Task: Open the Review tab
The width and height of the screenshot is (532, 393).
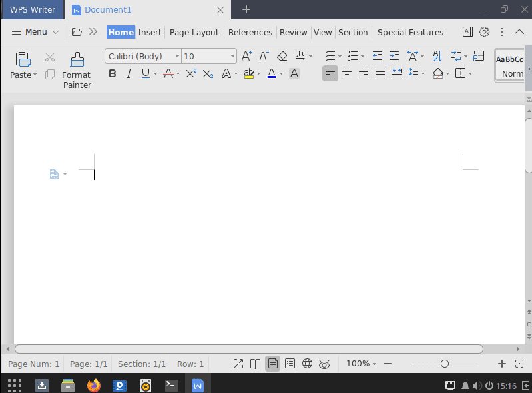Action: (293, 32)
